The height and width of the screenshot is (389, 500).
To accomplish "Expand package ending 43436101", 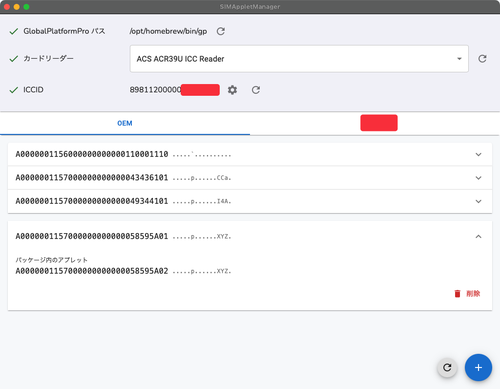I will point(250,178).
